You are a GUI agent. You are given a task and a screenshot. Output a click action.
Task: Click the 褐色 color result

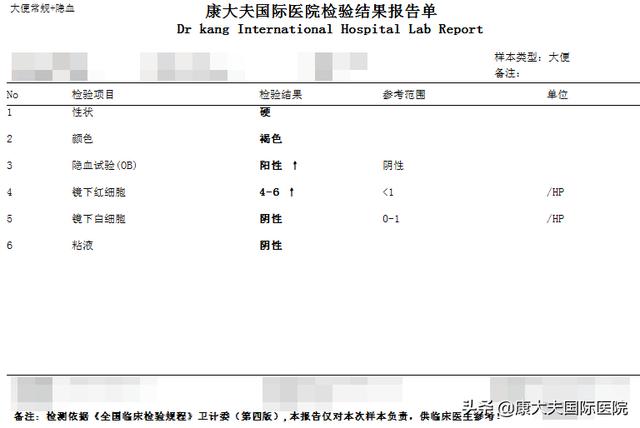tap(270, 139)
